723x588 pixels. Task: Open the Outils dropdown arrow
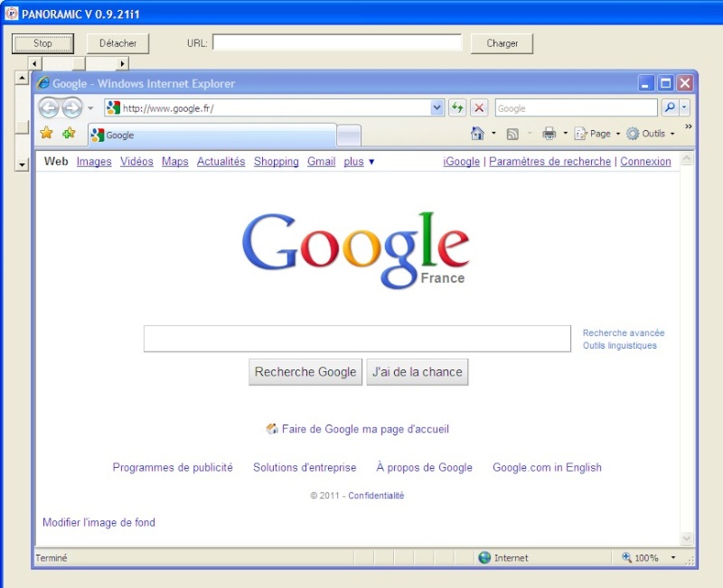[672, 134]
